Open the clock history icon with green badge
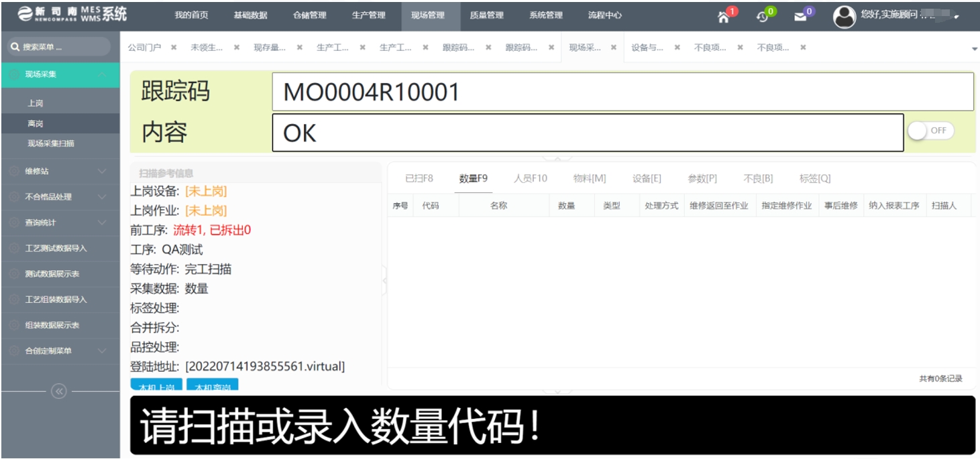 tap(762, 17)
